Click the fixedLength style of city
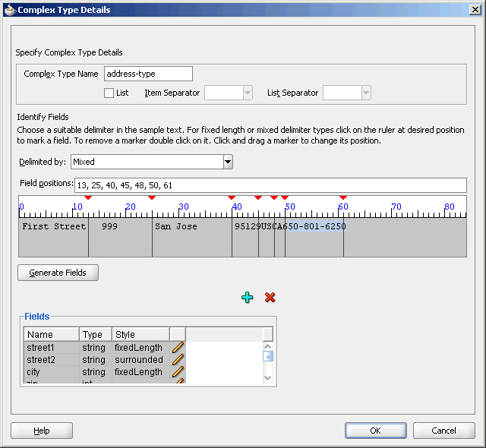Image resolution: width=486 pixels, height=448 pixels. (140, 372)
